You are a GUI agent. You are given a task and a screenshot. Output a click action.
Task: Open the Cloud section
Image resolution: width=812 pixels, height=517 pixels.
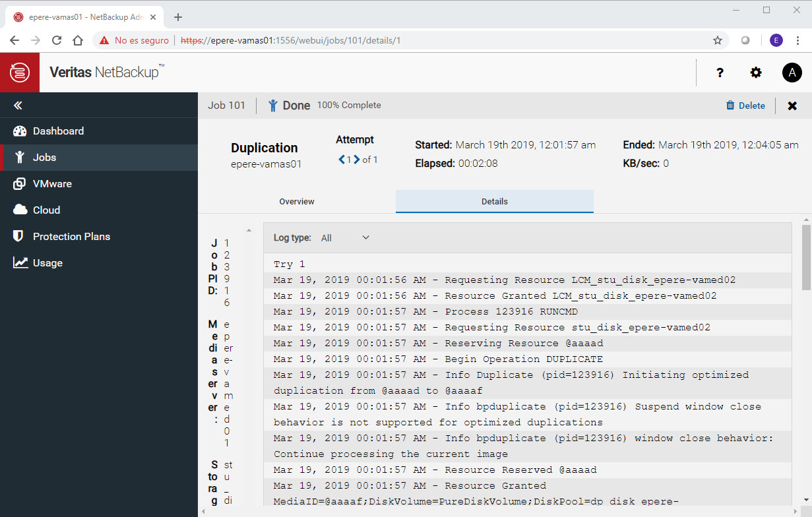99,210
